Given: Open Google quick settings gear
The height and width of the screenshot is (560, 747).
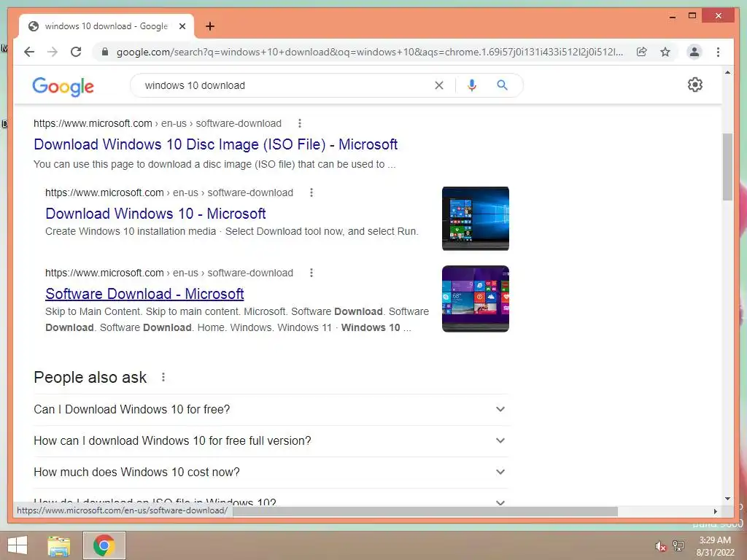Looking at the screenshot, I should [x=695, y=85].
